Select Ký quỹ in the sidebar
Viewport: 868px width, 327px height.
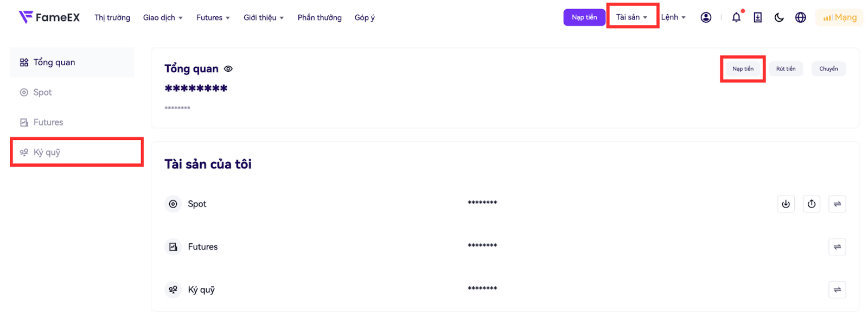(47, 153)
